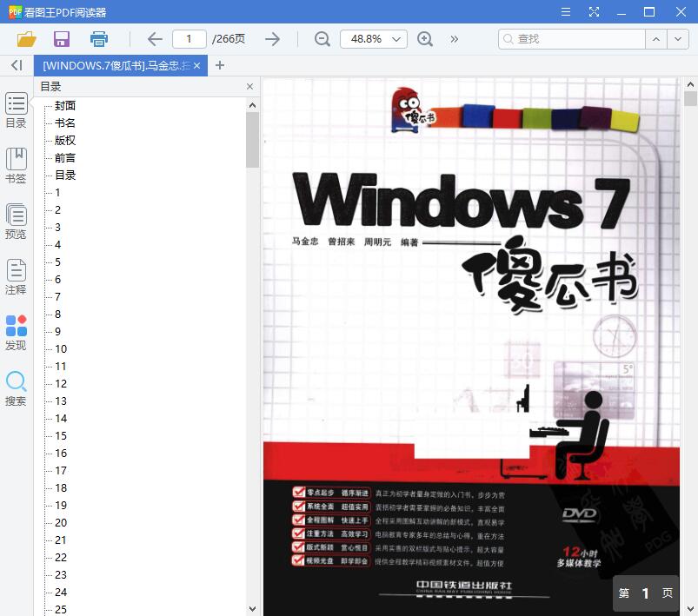Viewport: 698px width, 616px height.
Task: Click the document scrollbar thumb
Action: pos(690,98)
